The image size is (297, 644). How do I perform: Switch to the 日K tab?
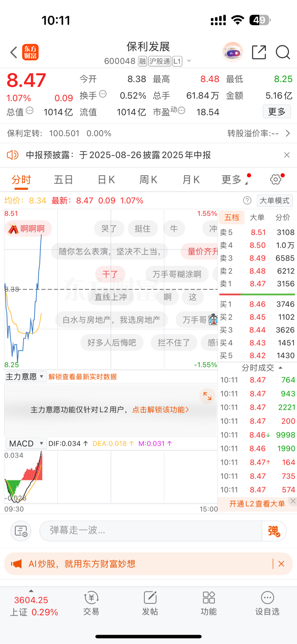pos(106,180)
